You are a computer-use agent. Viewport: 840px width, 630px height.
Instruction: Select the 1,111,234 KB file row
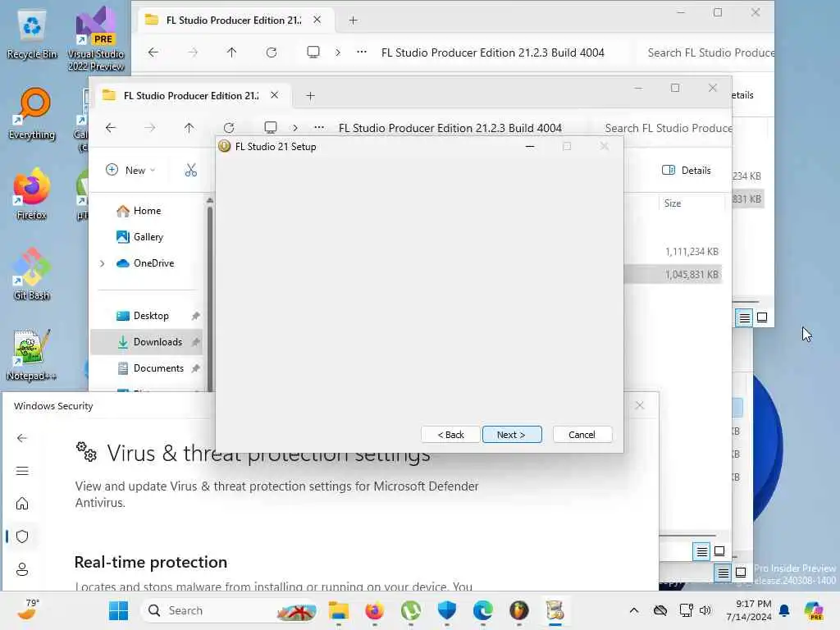pyautogui.click(x=673, y=251)
